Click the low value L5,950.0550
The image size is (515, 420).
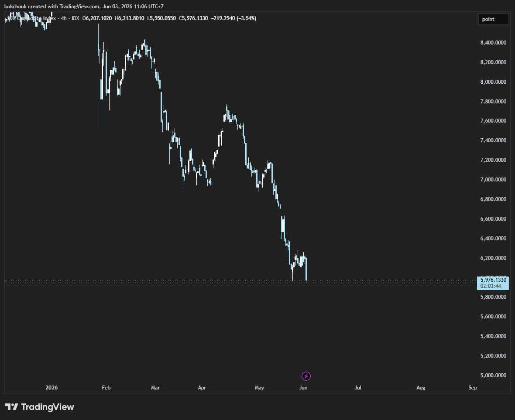click(161, 18)
